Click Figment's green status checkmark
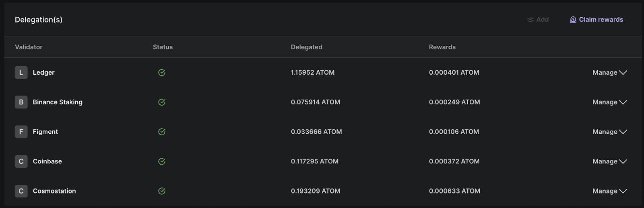This screenshot has width=644, height=208. (162, 132)
